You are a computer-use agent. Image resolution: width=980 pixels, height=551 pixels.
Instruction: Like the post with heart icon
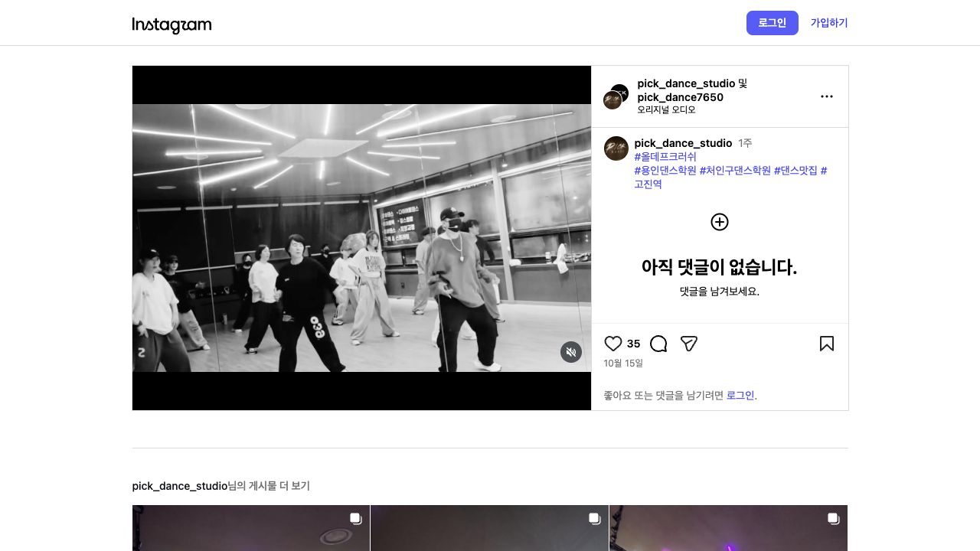tap(613, 344)
